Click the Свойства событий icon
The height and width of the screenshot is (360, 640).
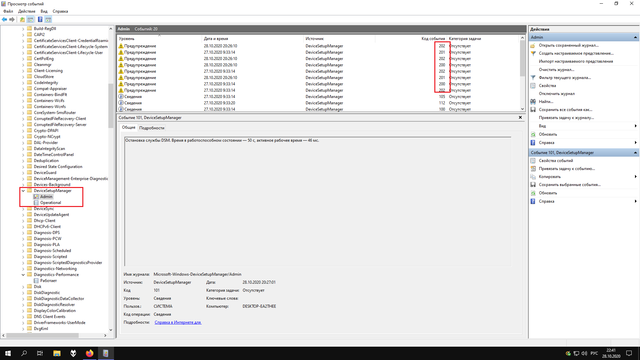pyautogui.click(x=533, y=161)
